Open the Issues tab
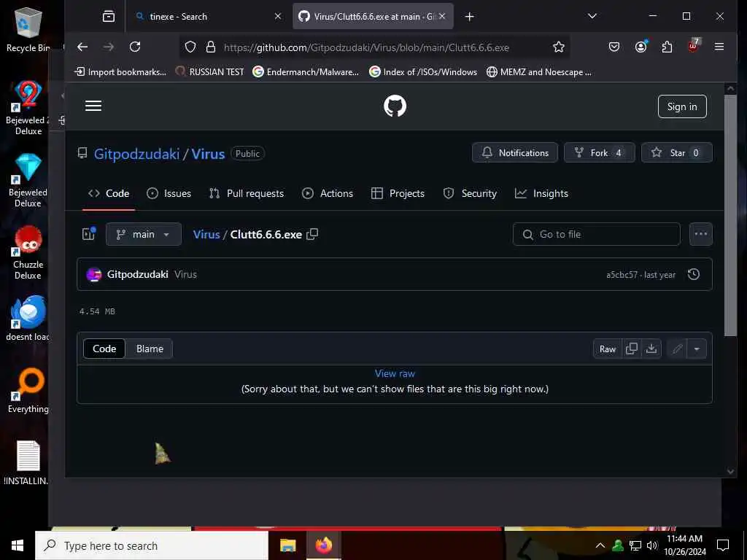The width and height of the screenshot is (747, 560). pos(169,193)
